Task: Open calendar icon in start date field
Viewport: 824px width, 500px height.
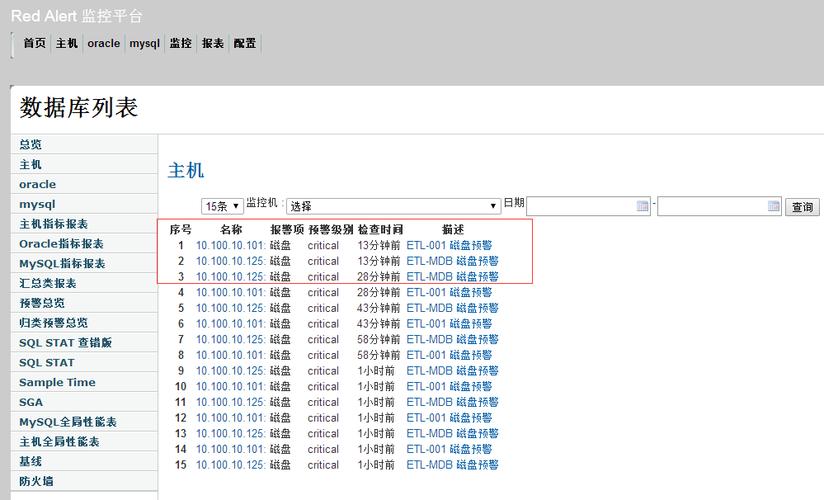Action: tap(642, 206)
